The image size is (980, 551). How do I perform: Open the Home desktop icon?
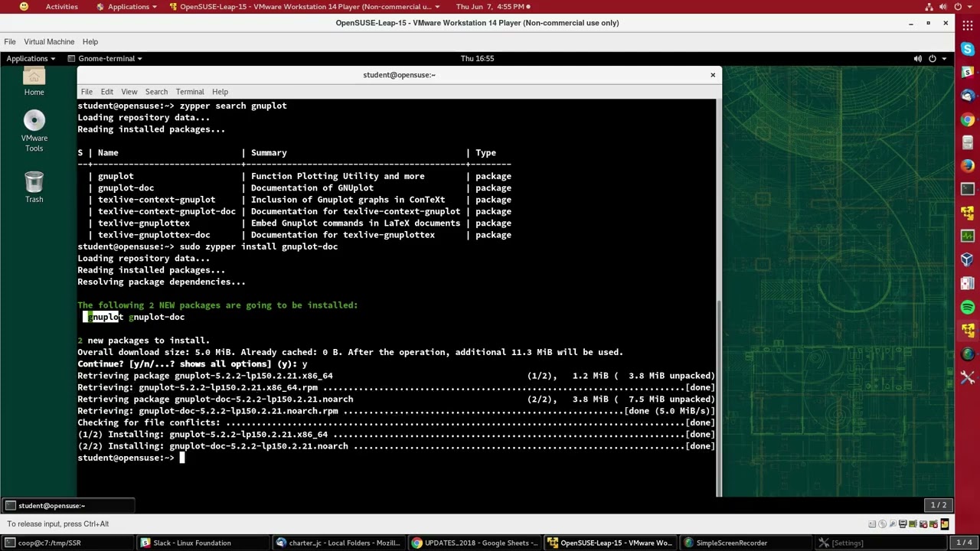[34, 83]
